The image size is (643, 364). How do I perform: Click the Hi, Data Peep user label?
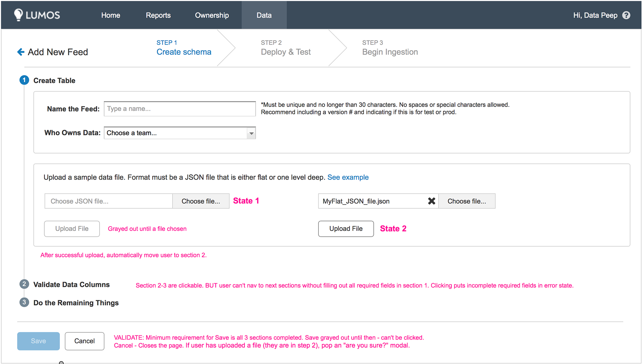[595, 15]
